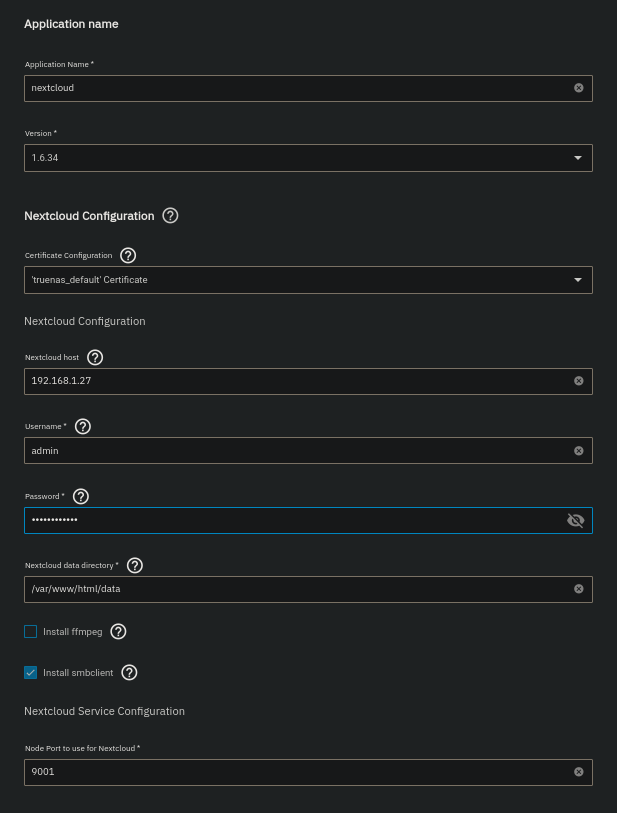617x813 pixels.
Task: Clear the Nextcloud data directory field
Action: coord(579,589)
